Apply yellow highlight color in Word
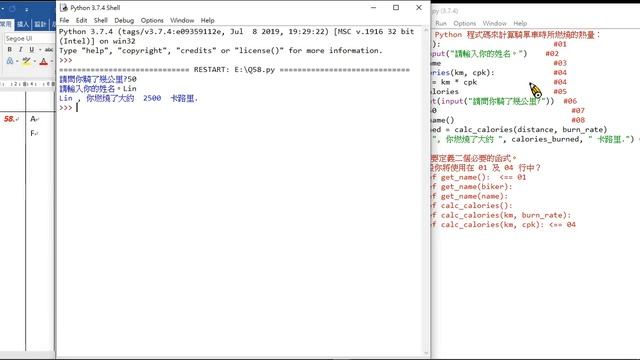 coord(27,62)
